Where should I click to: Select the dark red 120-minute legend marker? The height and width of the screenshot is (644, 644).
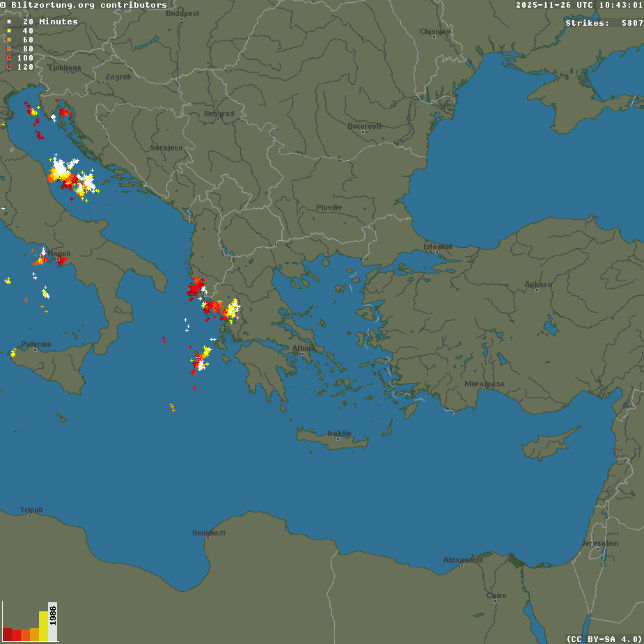point(9,67)
